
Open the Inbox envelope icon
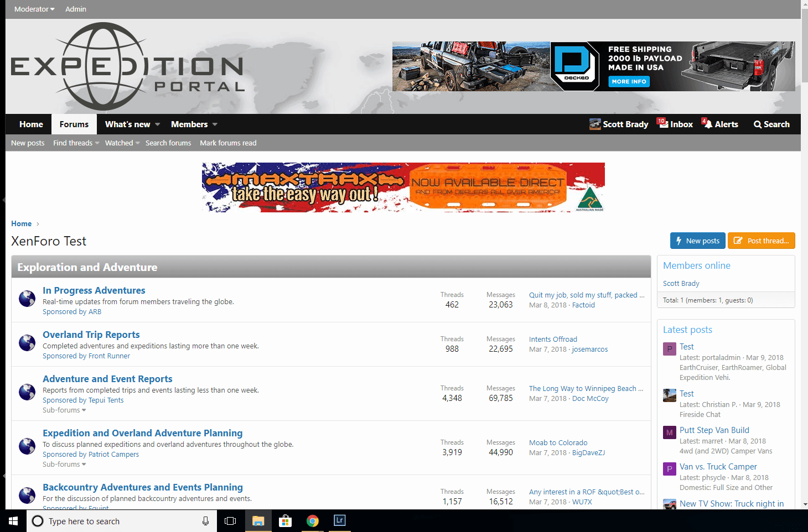tap(663, 124)
